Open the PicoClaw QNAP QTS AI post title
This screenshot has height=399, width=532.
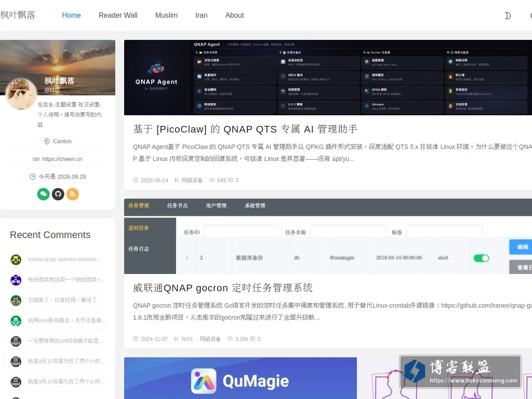pyautogui.click(x=245, y=129)
